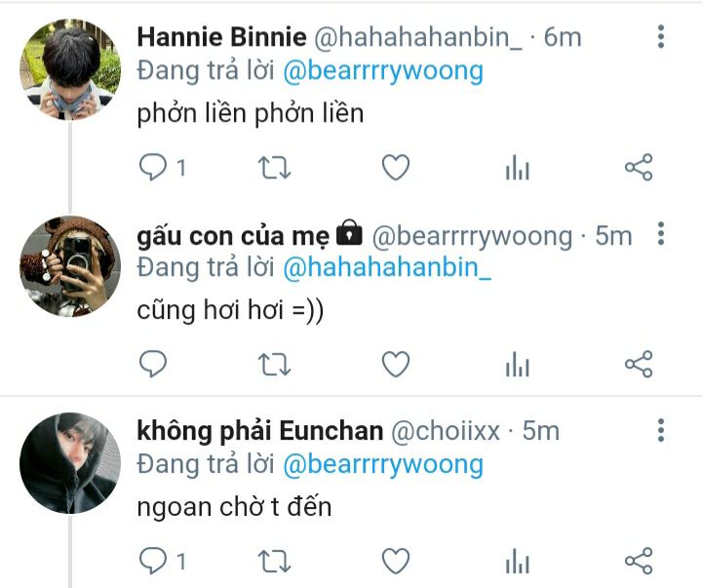Image resolution: width=702 pixels, height=588 pixels.
Task: Reply to the 'cũng hơi hơi =))' tweet
Action: 153,364
